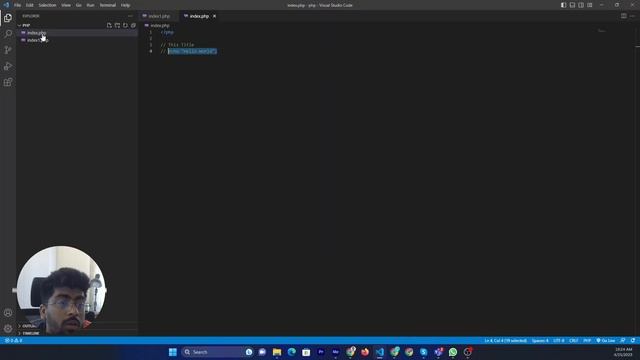Open the File menu

pos(18,5)
